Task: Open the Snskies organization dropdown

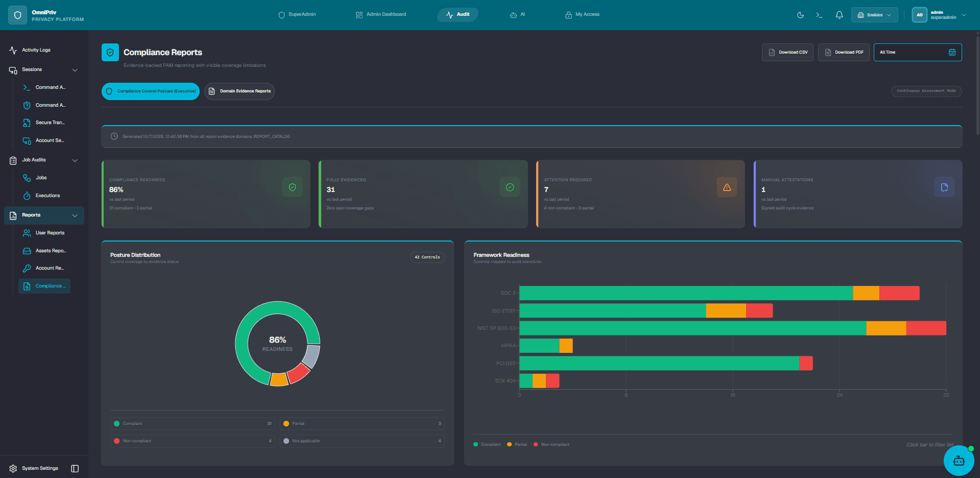Action: [874, 15]
